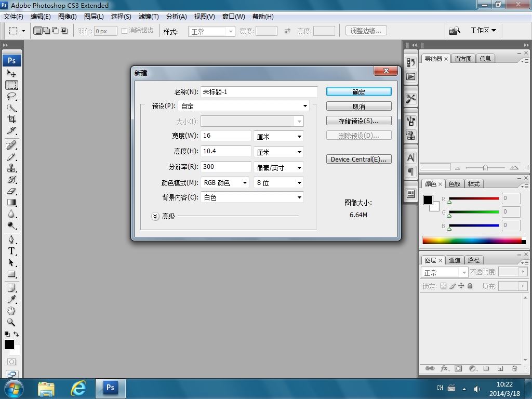
Task: Expand the 高级 advanced options
Action: [155, 216]
